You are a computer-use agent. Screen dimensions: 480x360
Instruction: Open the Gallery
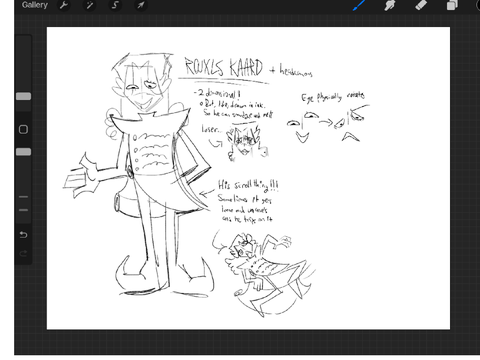click(35, 5)
